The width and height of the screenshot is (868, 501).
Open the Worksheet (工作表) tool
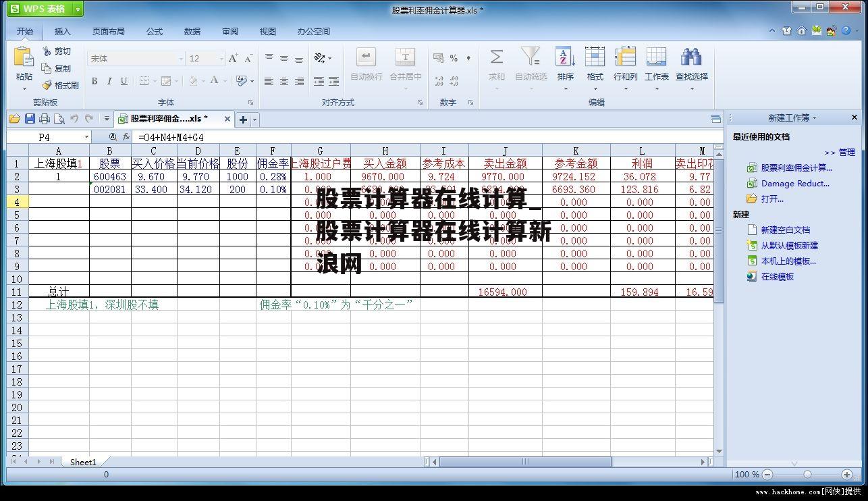[656, 57]
